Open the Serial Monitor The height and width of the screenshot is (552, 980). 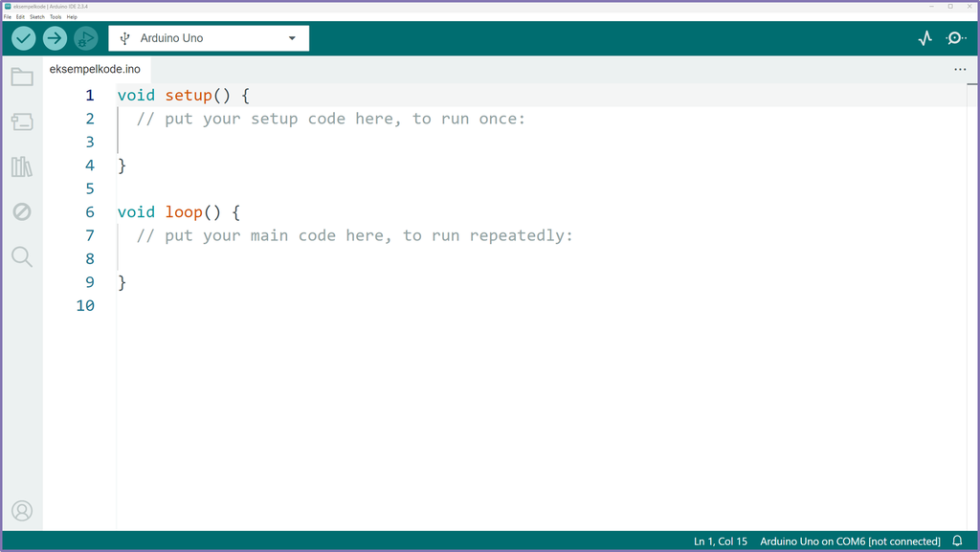point(956,38)
